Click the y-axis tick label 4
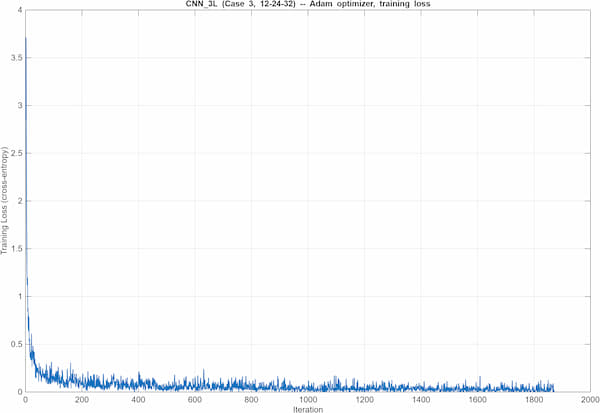 [20, 10]
